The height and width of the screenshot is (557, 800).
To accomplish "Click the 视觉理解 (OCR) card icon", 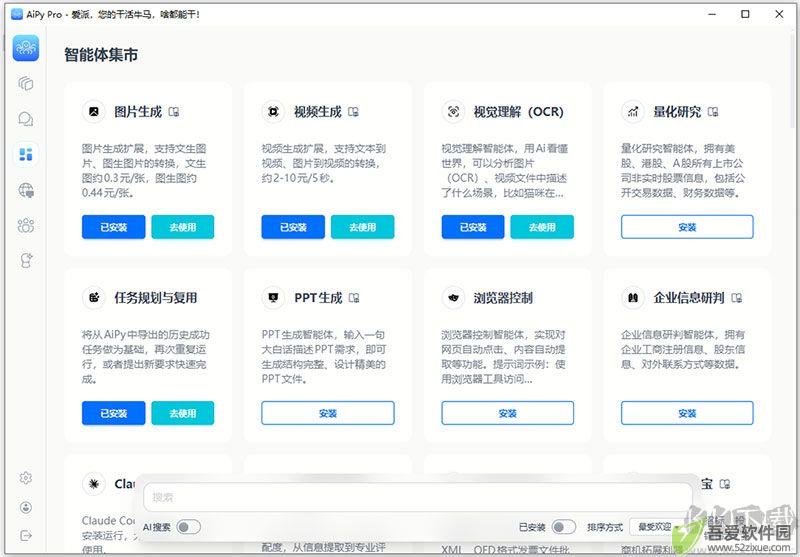I will click(x=454, y=111).
